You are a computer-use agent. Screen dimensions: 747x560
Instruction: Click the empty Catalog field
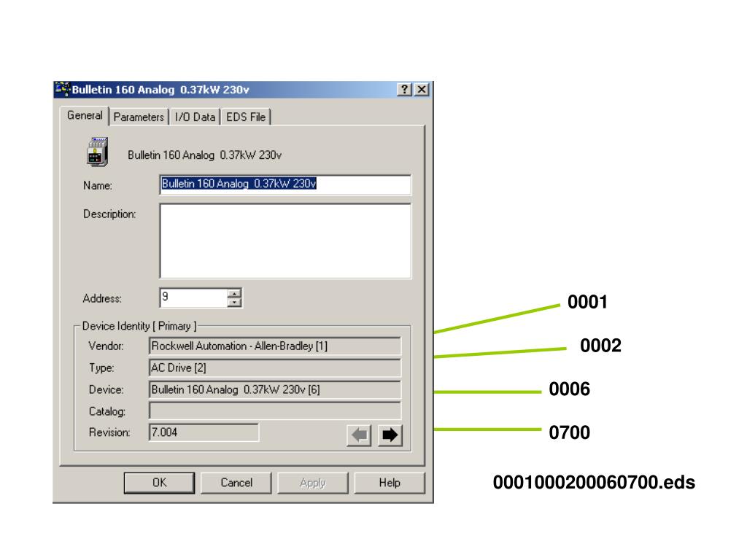[x=275, y=411]
